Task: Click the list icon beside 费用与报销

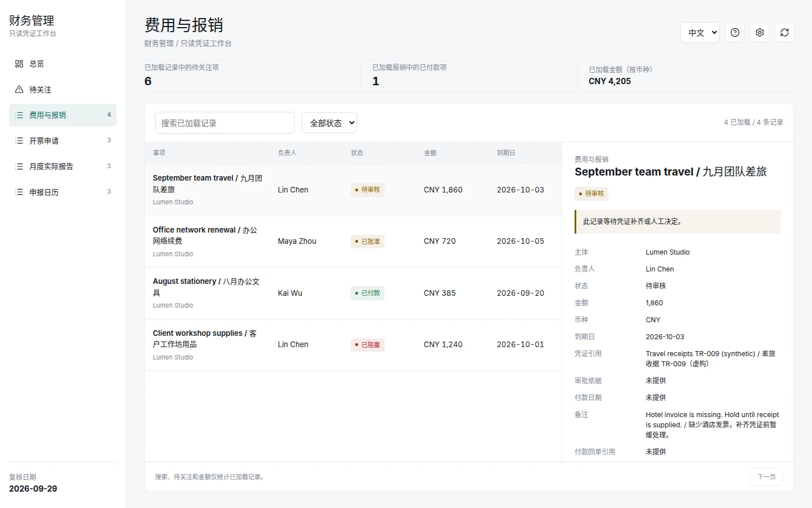Action: [19, 115]
